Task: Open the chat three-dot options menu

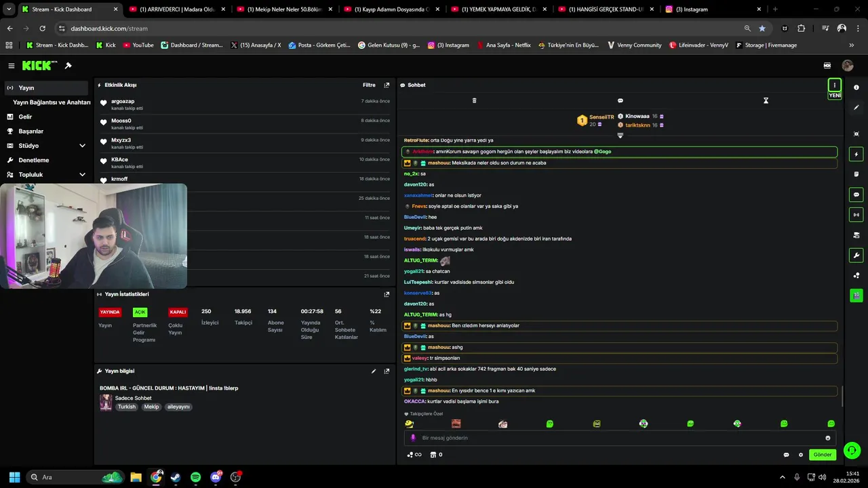Action: [835, 85]
